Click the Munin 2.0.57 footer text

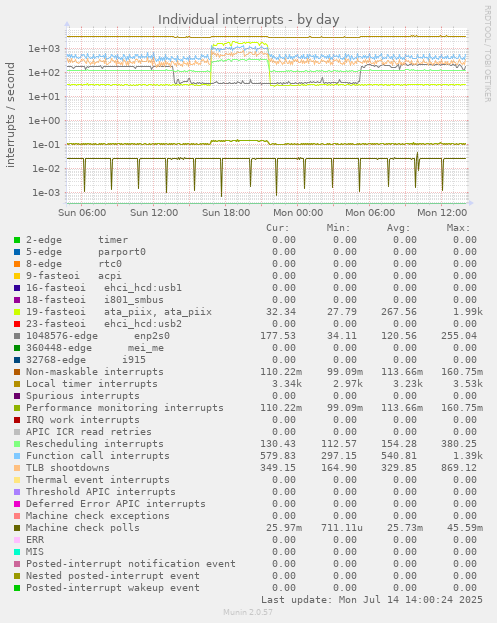248,612
